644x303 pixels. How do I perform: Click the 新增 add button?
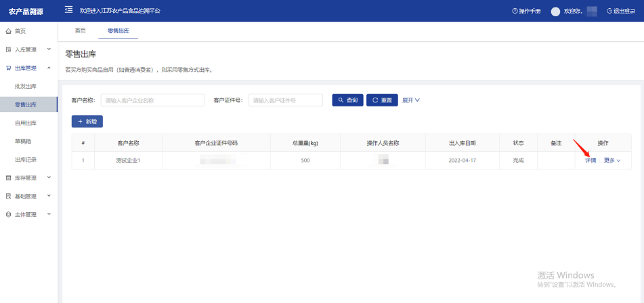(x=87, y=121)
